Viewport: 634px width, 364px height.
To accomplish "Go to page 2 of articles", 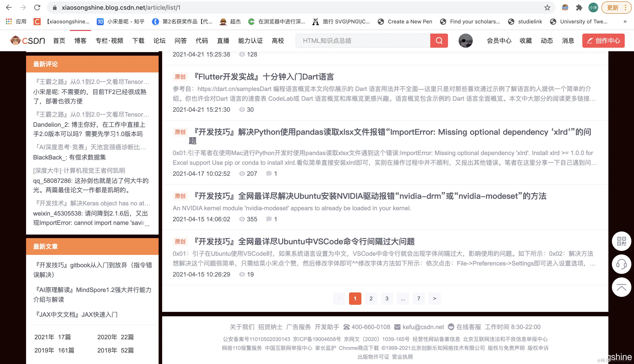I will coord(371,298).
